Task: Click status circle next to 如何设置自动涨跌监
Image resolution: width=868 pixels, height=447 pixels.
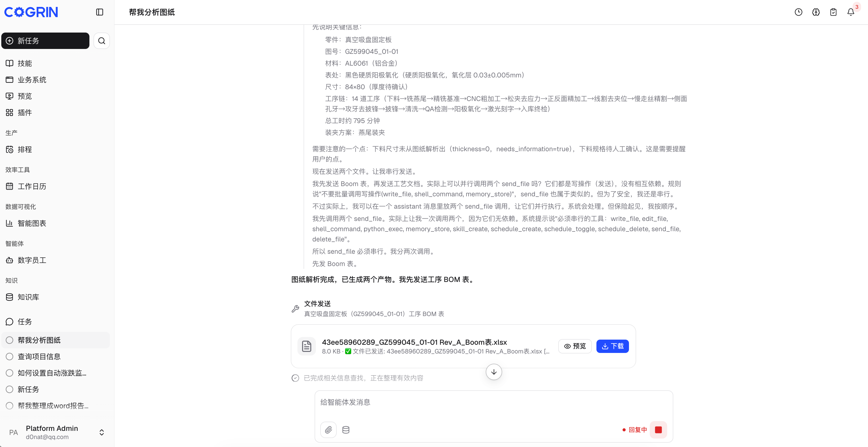Action: [9, 373]
